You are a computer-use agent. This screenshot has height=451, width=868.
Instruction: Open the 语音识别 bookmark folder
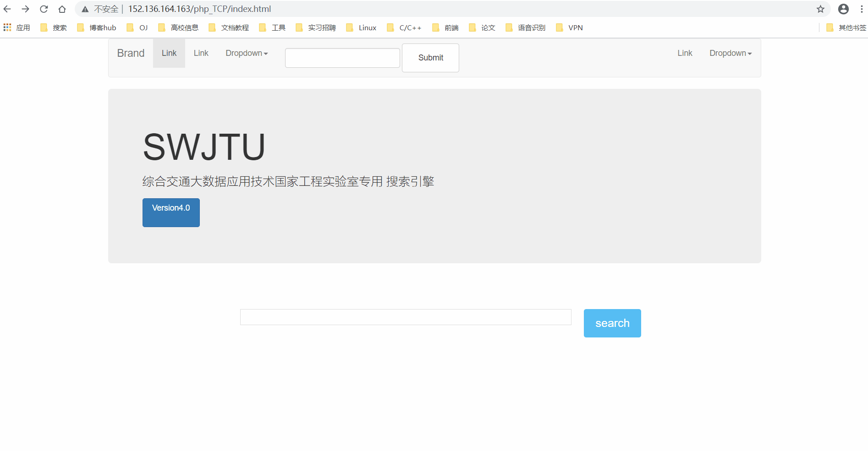coord(526,27)
